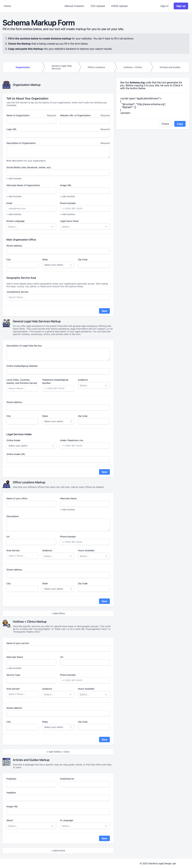Click the Intake Telephone Line field
Image resolution: width=192 pixels, height=868 pixels.
point(85,446)
